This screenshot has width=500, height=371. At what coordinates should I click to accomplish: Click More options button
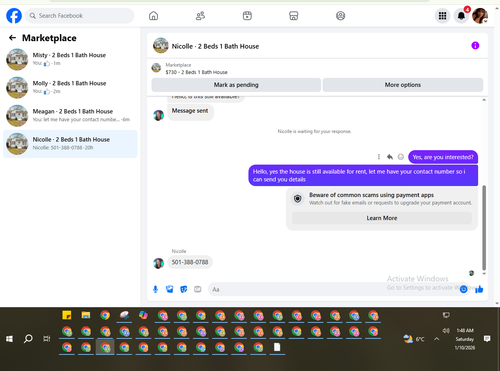403,85
